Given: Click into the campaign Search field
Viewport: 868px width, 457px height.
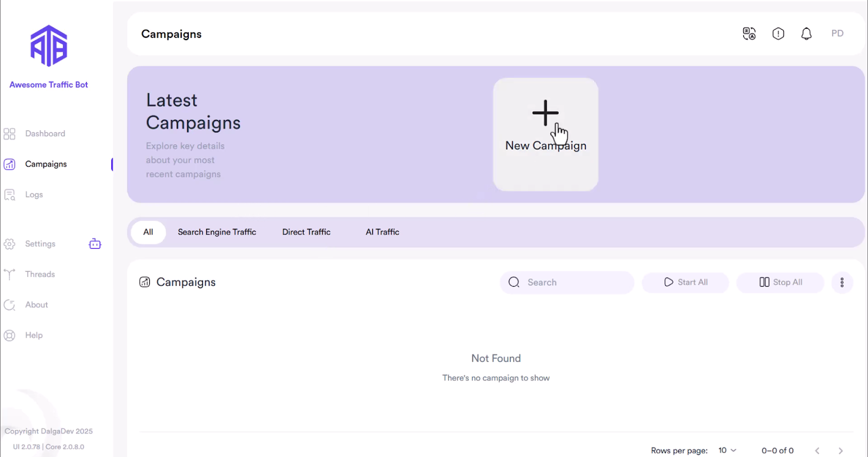Looking at the screenshot, I should point(567,282).
